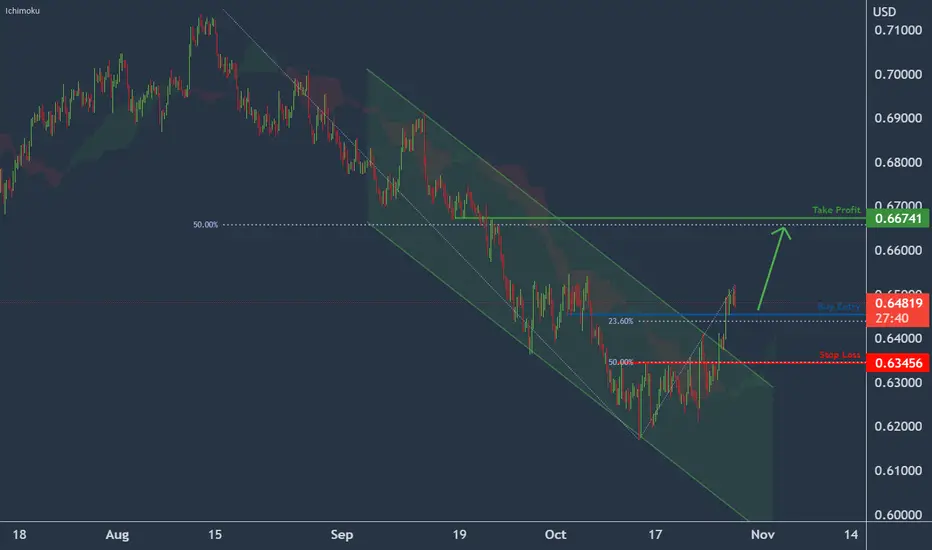Click the Oct date on time axis
Screen dimensions: 932x550
click(x=556, y=535)
